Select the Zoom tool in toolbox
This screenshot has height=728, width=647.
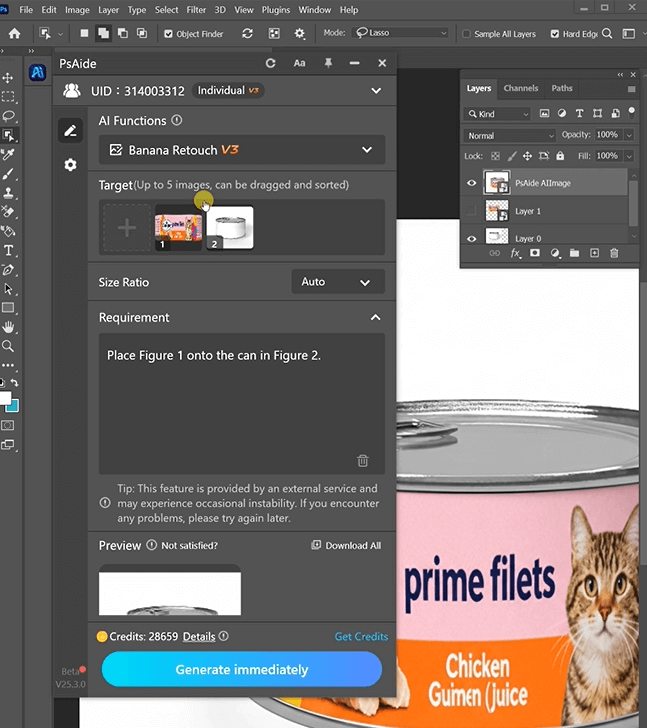click(8, 346)
